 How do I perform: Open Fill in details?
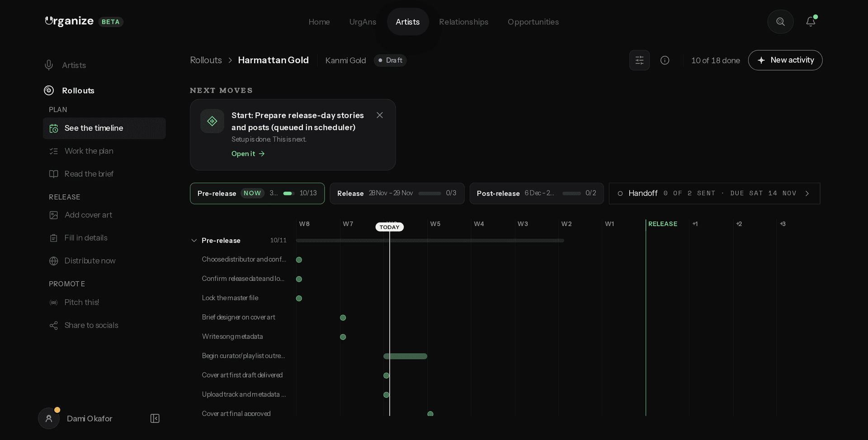pos(104,238)
